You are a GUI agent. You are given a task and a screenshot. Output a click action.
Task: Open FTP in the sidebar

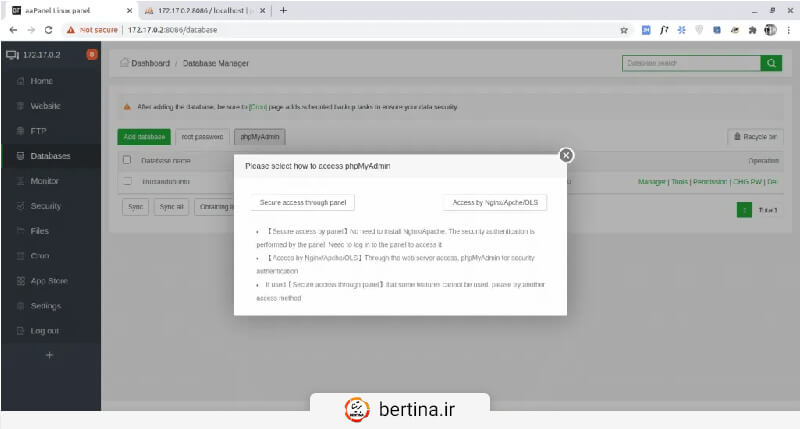click(38, 131)
